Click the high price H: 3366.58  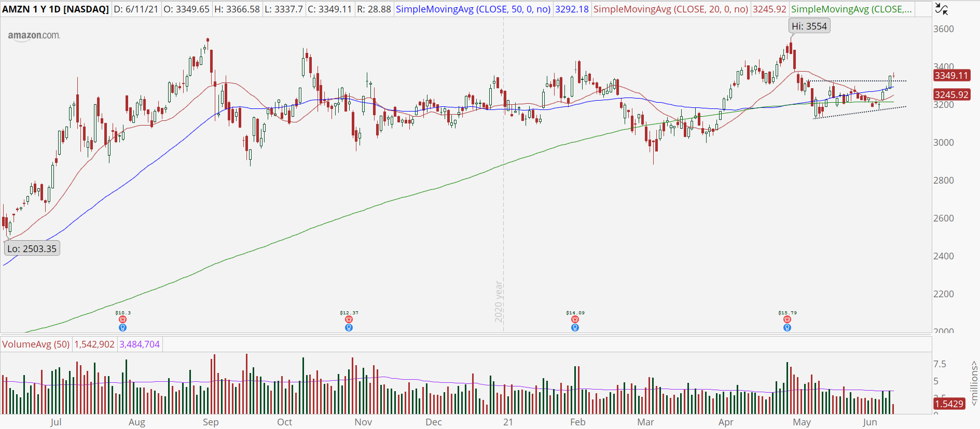237,9
